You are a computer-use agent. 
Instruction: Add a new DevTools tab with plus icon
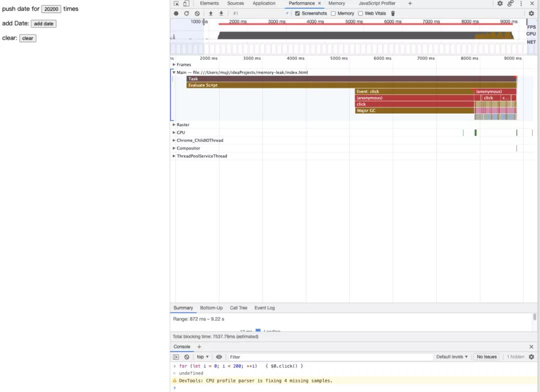[x=410, y=3]
